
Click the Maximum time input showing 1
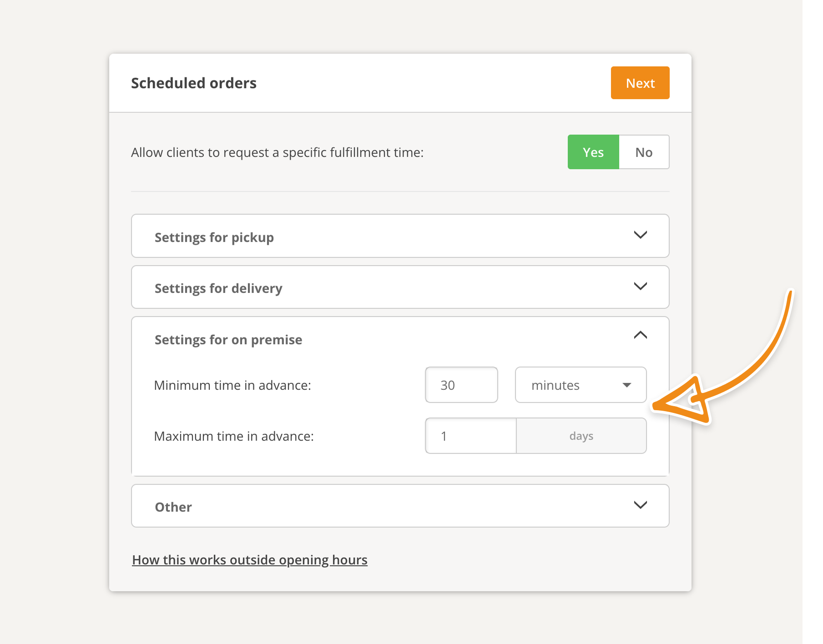point(470,436)
